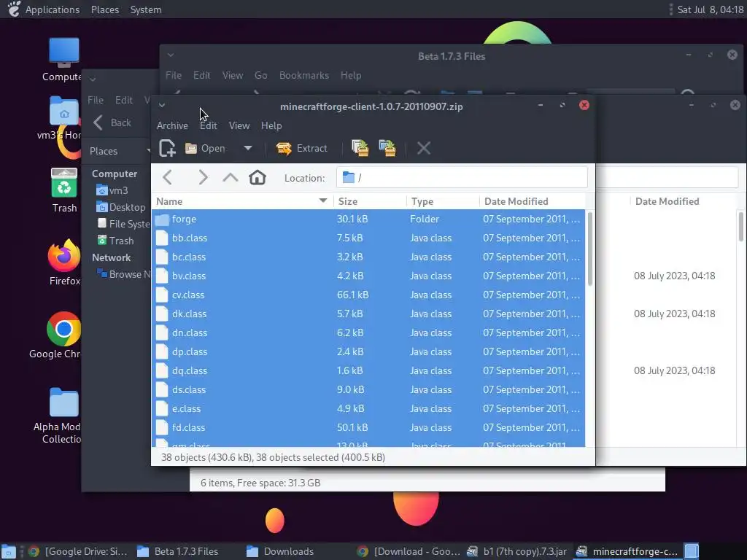Select fd.class file
Viewport: 747px width, 560px height.
(368, 427)
